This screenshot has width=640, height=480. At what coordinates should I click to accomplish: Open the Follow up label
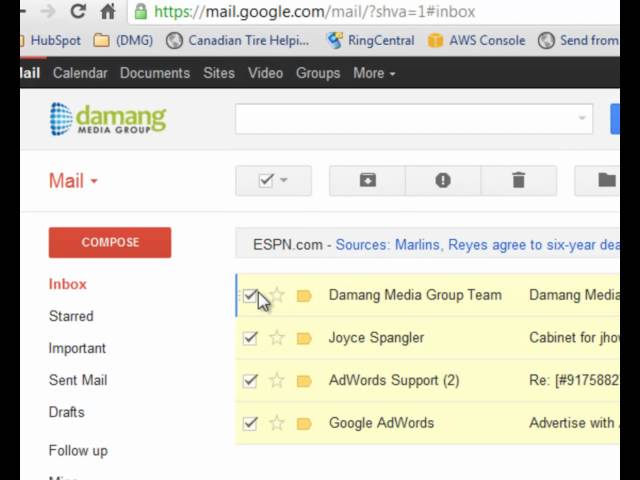coord(78,451)
